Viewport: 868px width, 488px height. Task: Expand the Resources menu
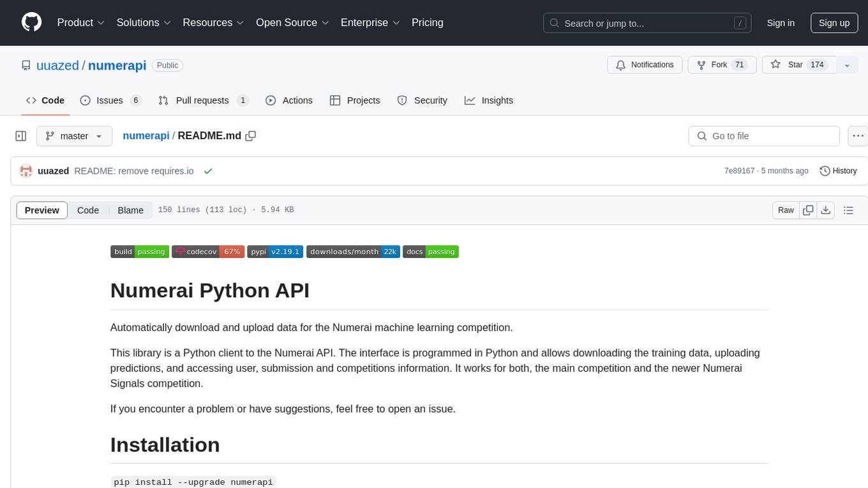pos(213,22)
